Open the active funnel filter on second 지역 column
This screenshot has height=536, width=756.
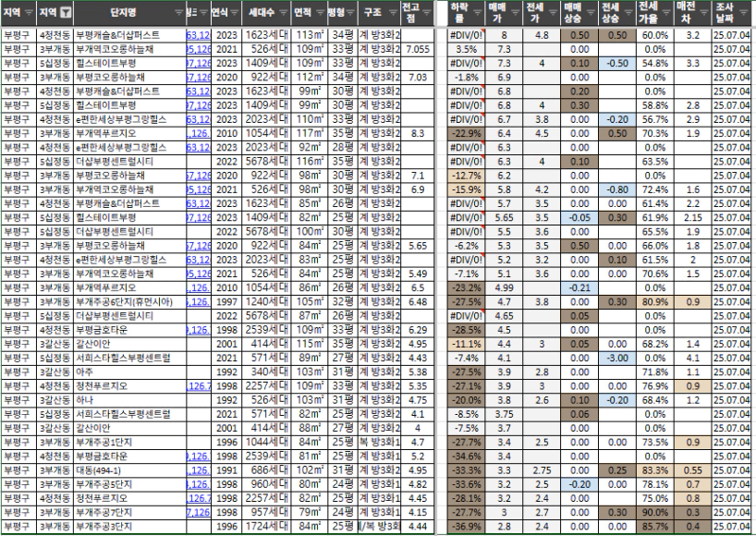pos(66,13)
